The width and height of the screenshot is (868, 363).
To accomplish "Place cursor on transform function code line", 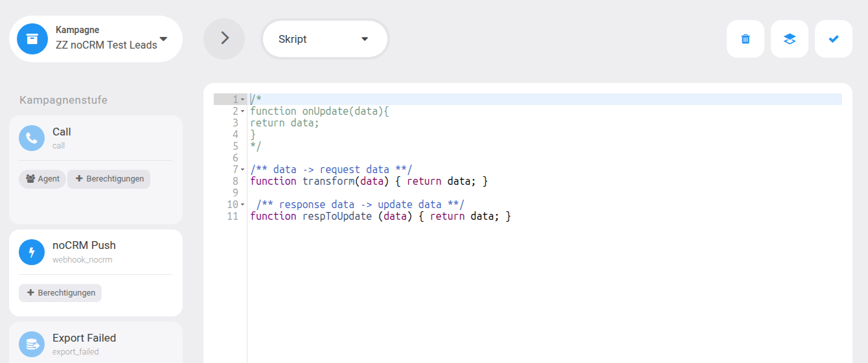I will (x=369, y=181).
